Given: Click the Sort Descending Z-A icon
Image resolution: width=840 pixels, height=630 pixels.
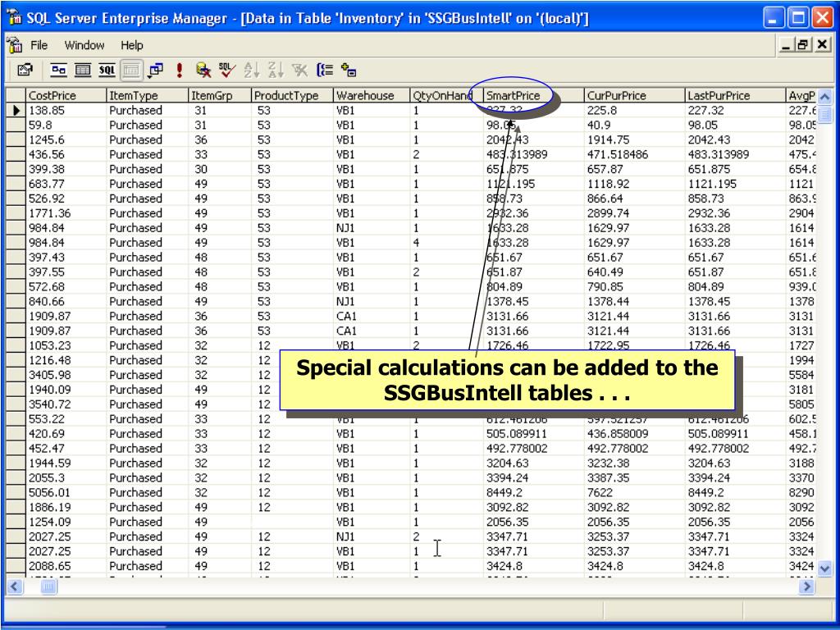Looking at the screenshot, I should click(x=276, y=71).
